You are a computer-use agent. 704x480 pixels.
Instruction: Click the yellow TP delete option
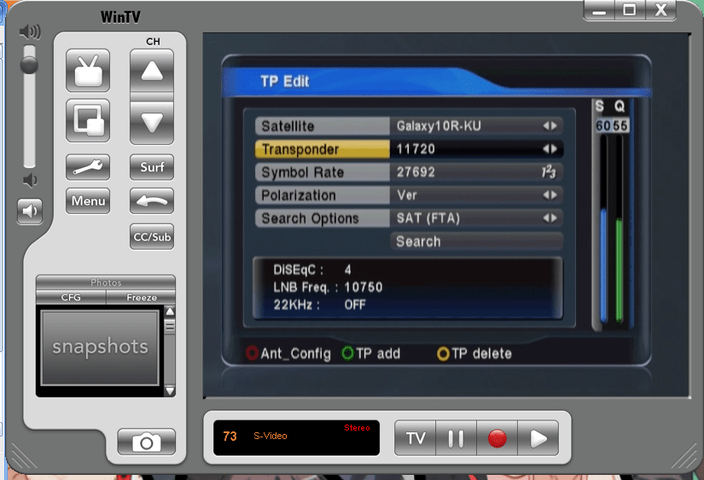474,354
